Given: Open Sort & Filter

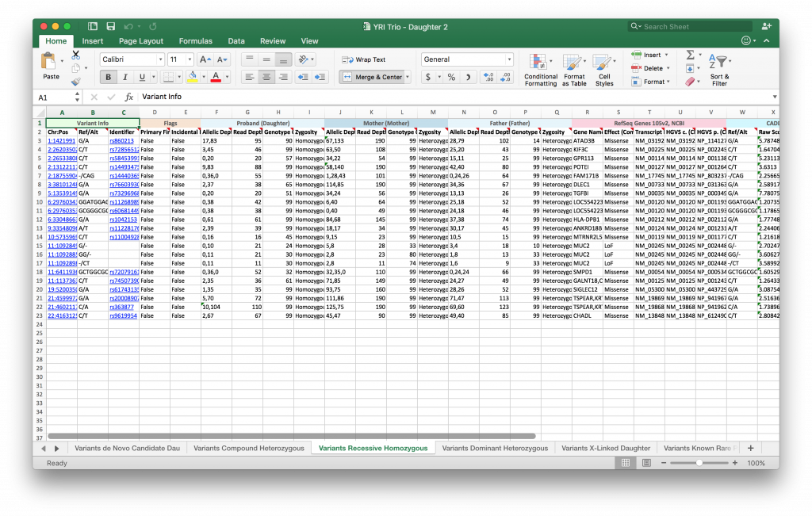Looking at the screenshot, I should [x=719, y=71].
